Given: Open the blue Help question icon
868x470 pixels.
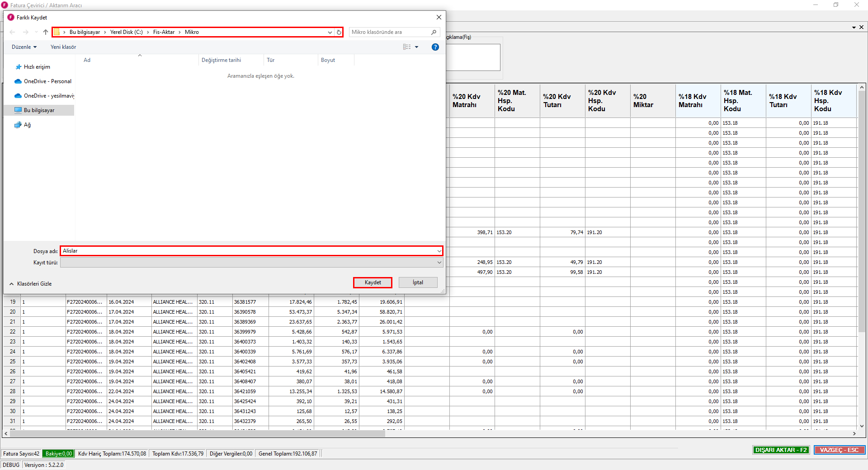Looking at the screenshot, I should tap(435, 47).
